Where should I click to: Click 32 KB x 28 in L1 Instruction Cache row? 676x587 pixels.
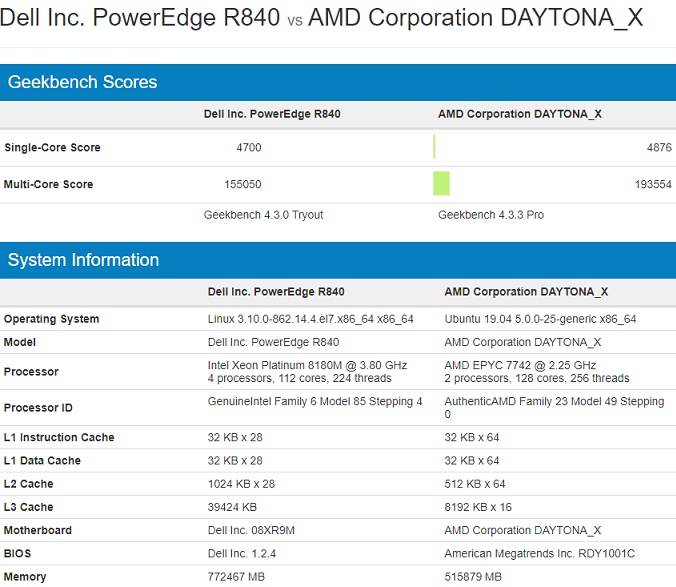(x=235, y=437)
